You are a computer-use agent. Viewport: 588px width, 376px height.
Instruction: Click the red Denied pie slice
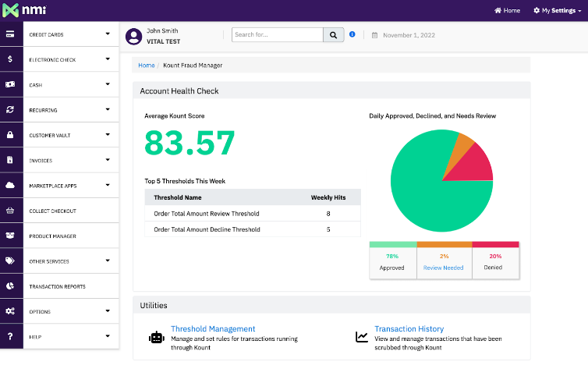tap(474, 165)
